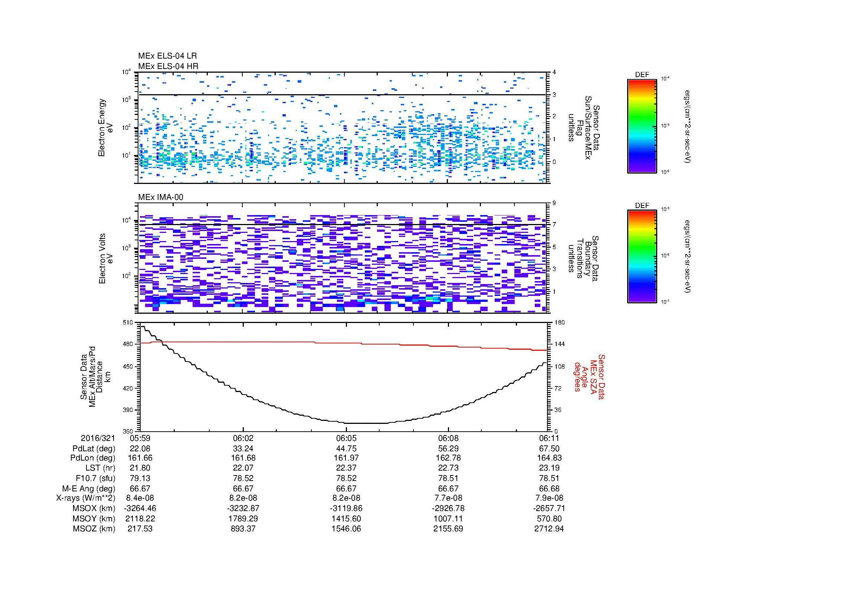This screenshot has height=613, width=868.
Task: Click the 06:02 time tick label
Action: (243, 438)
